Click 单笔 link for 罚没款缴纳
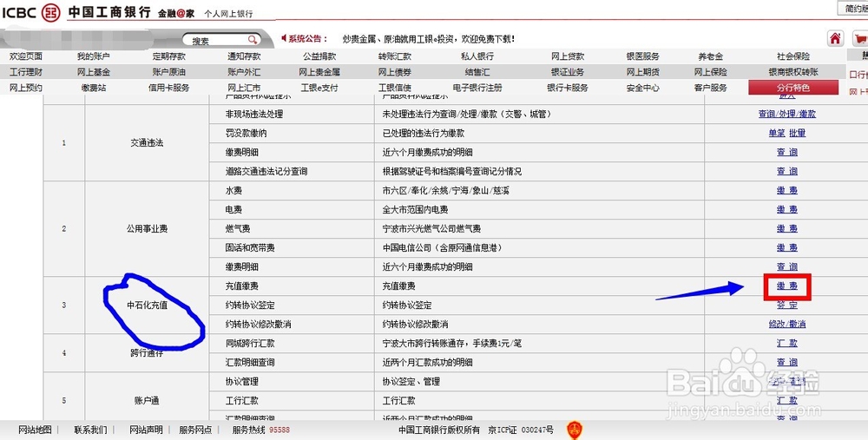This screenshot has height=440, width=868. click(777, 133)
